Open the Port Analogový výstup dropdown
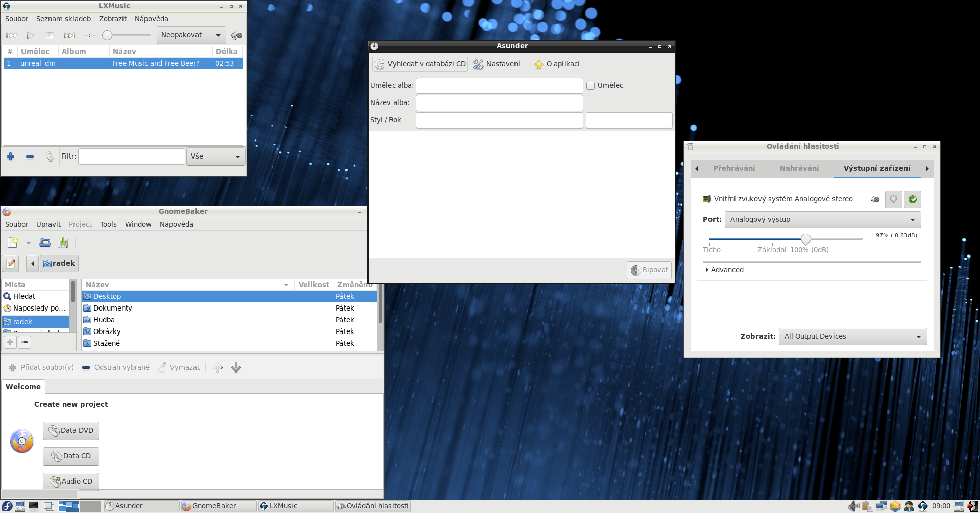 click(x=822, y=220)
